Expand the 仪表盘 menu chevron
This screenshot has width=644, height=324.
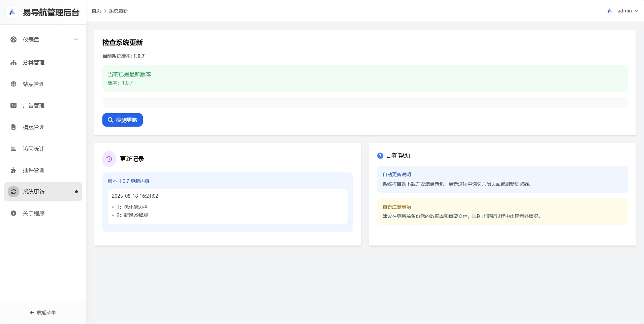(76, 39)
